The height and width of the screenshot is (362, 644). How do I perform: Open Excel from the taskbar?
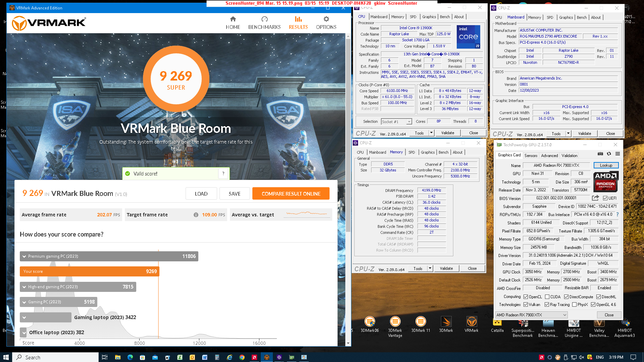point(180,357)
